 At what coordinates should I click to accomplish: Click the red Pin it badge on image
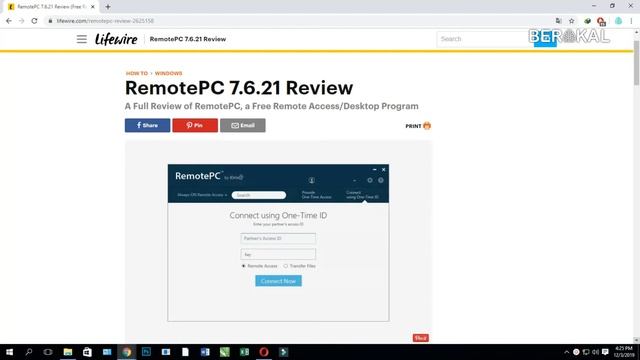tap(420, 338)
